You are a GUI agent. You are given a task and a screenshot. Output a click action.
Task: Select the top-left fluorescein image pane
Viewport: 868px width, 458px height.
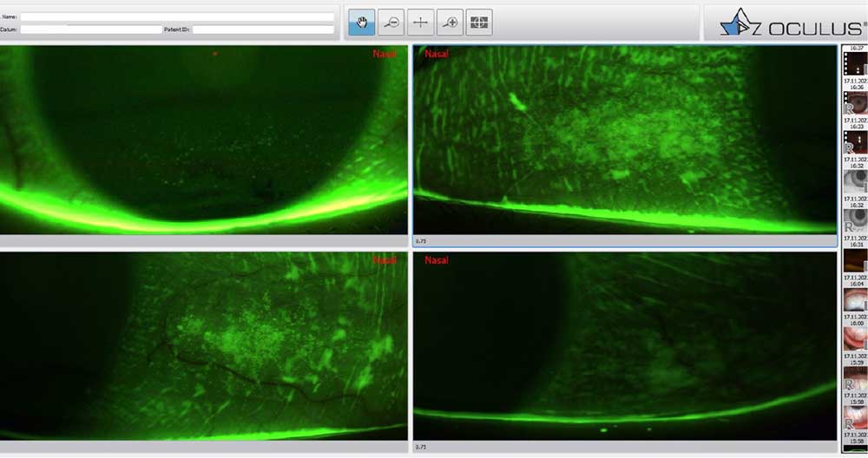click(204, 140)
